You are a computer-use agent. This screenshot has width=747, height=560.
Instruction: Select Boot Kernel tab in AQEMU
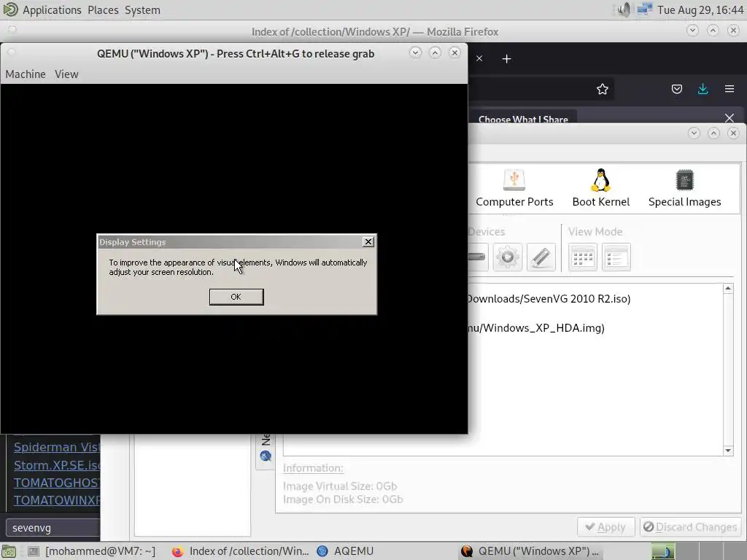pyautogui.click(x=601, y=189)
